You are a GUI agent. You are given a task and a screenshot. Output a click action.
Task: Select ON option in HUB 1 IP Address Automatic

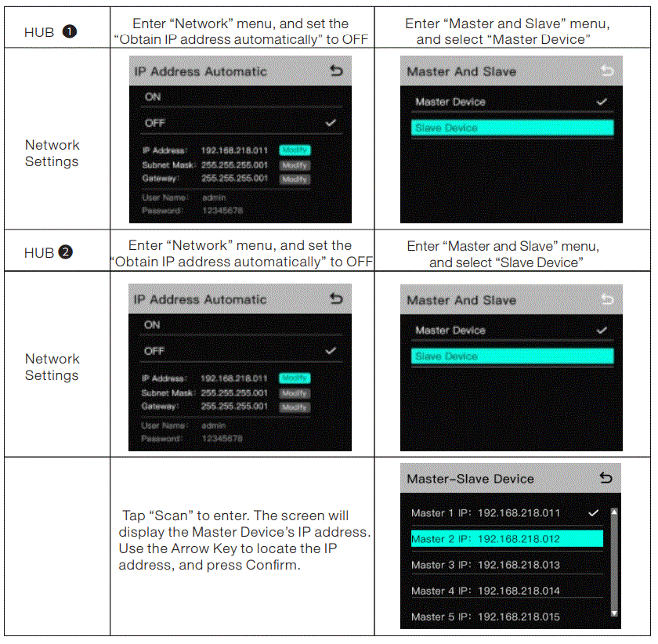(241, 97)
